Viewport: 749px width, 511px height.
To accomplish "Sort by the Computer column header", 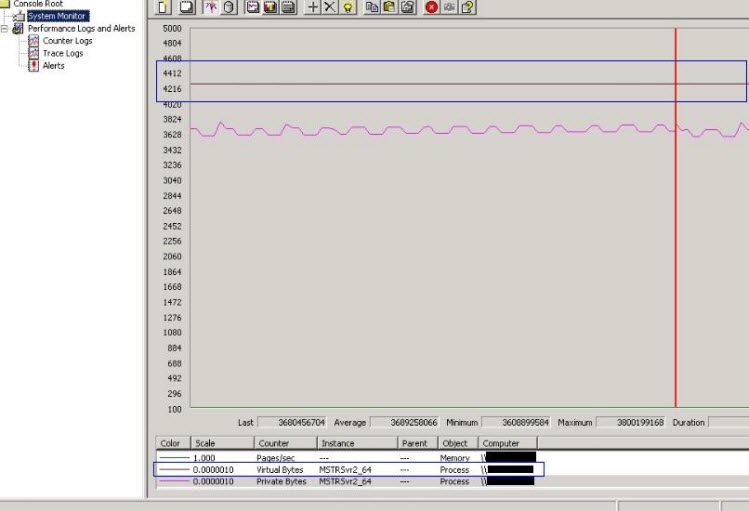I will (507, 443).
